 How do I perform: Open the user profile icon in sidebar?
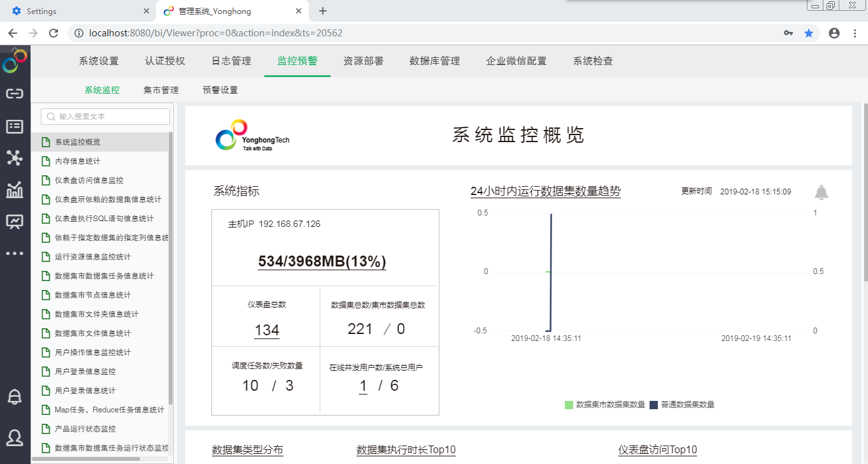point(14,437)
